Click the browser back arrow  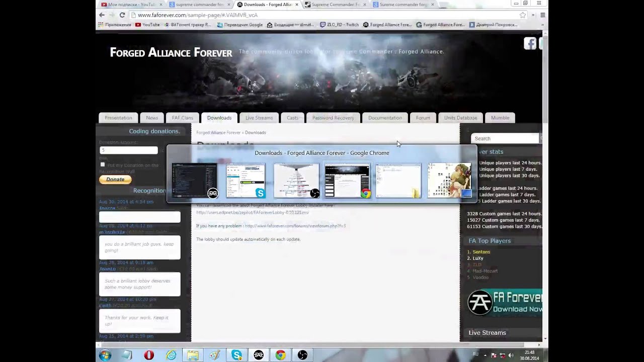pos(102,15)
